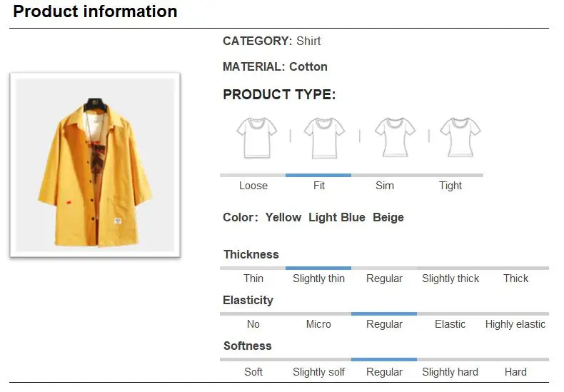
Task: Select the Fit product type label
Action: click(x=318, y=186)
